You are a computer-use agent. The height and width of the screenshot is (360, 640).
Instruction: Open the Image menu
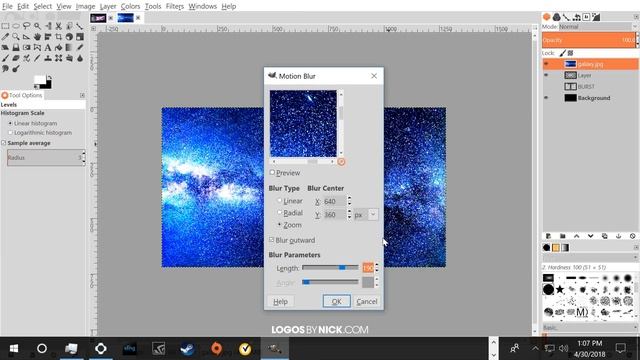pyautogui.click(x=85, y=6)
